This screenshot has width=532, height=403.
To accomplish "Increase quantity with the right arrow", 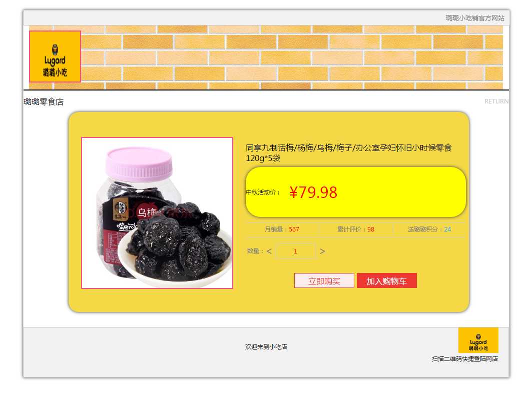I will [322, 251].
